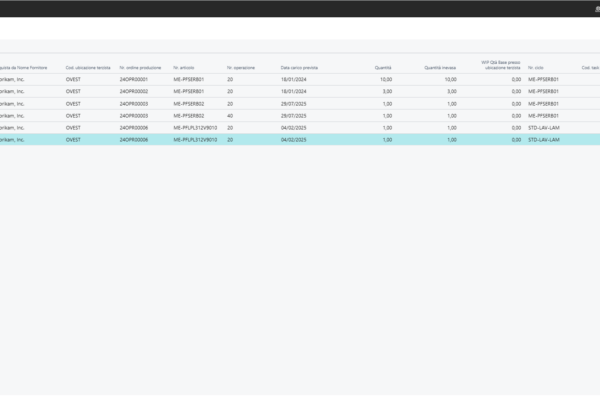Click ME-PFLPL512V9010 in the 24OPR00006 row
The width and height of the screenshot is (600, 403).
(194, 128)
